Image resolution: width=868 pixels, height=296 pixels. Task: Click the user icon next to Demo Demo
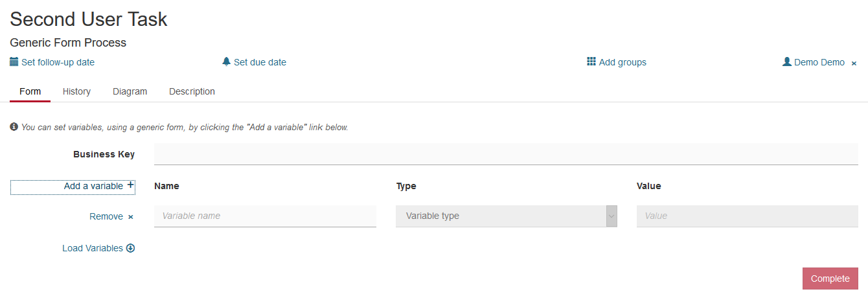tap(787, 62)
